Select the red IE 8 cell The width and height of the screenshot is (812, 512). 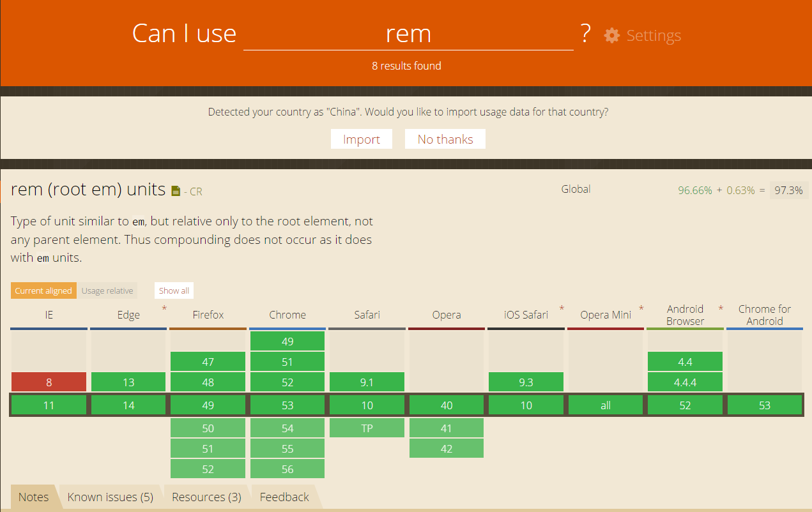click(49, 382)
